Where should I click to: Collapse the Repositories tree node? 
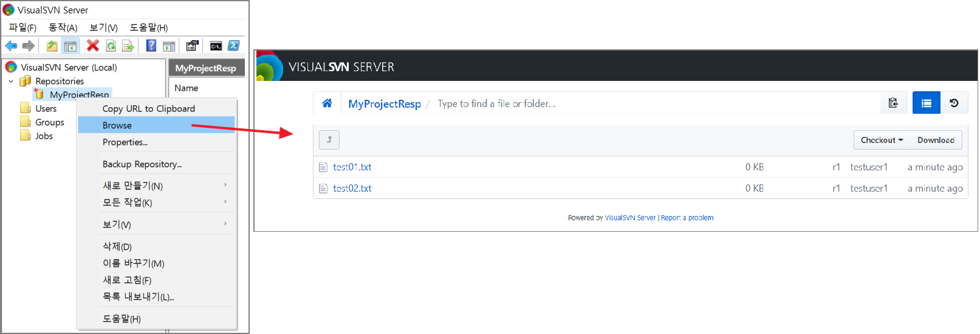[x=11, y=81]
